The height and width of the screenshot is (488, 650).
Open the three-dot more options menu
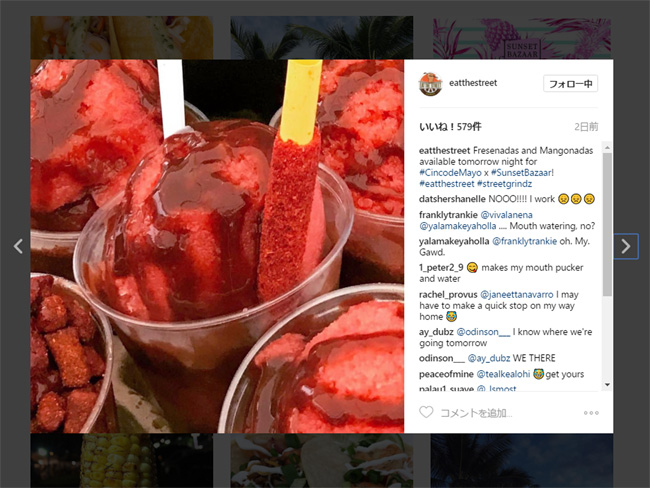[x=591, y=413]
